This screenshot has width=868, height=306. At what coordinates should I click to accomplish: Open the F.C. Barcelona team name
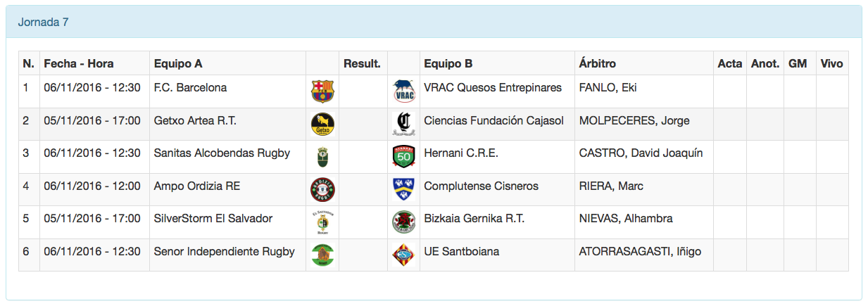tap(190, 88)
